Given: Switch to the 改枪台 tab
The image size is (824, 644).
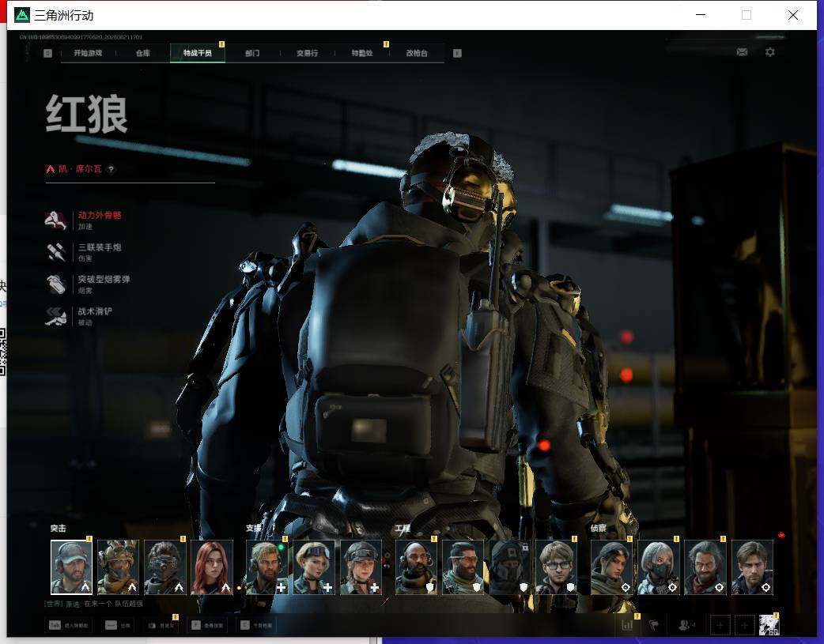Looking at the screenshot, I should pyautogui.click(x=417, y=53).
